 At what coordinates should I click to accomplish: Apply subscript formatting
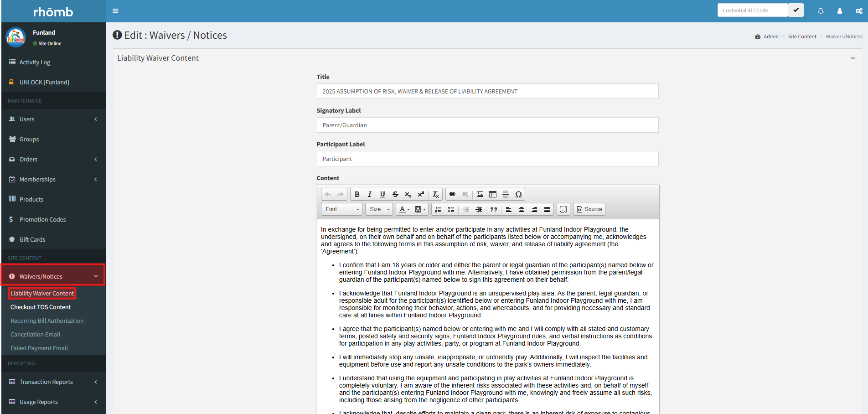408,194
